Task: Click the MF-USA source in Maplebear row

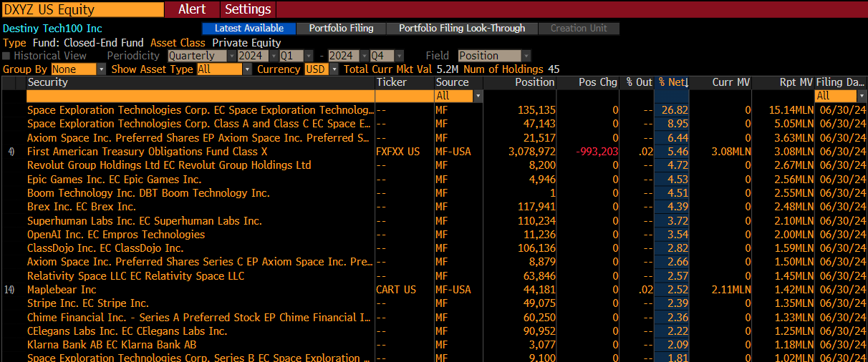Action: tap(453, 290)
